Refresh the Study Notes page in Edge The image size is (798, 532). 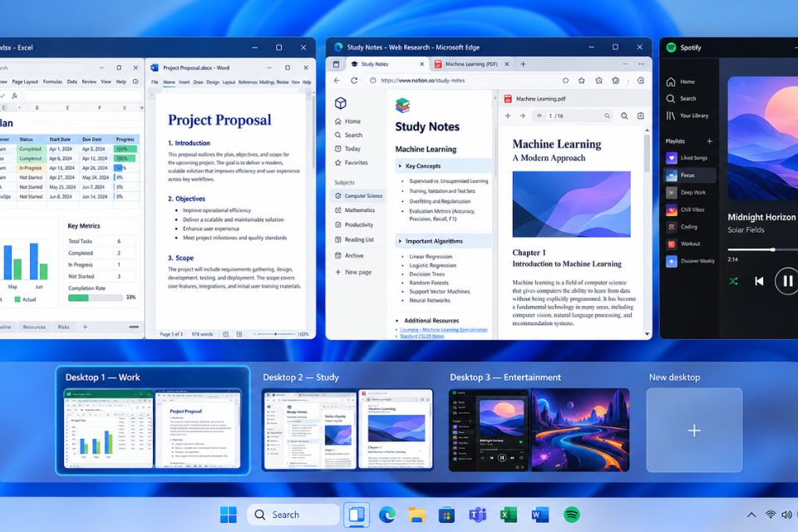point(354,81)
